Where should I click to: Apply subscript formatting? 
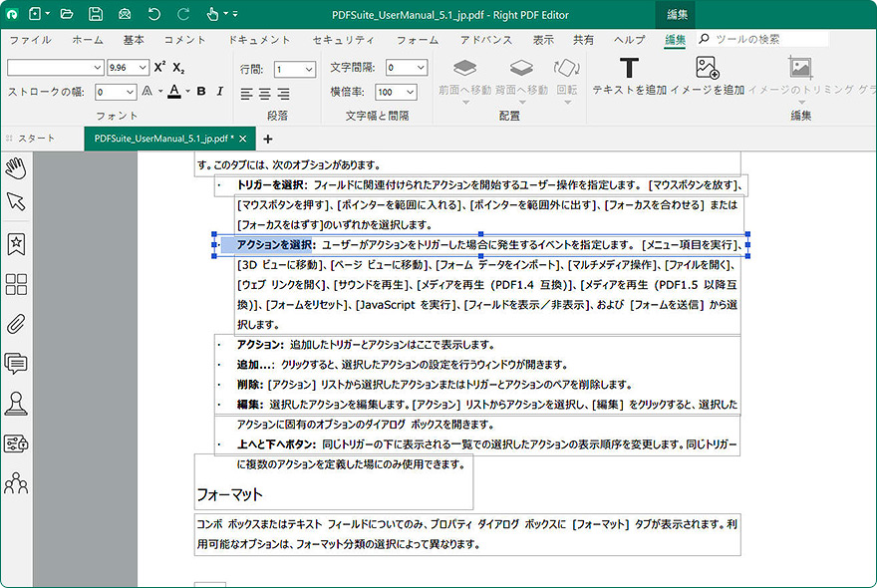(x=178, y=68)
